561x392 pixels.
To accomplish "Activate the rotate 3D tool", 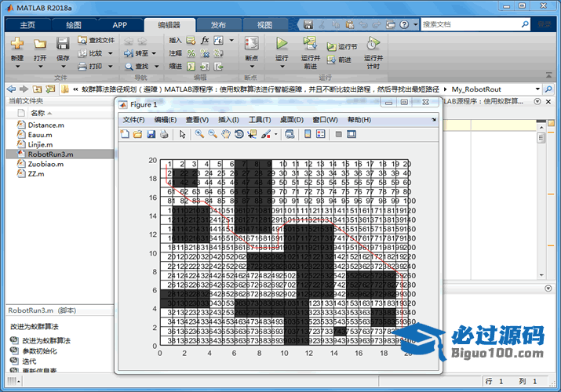I will coord(239,134).
